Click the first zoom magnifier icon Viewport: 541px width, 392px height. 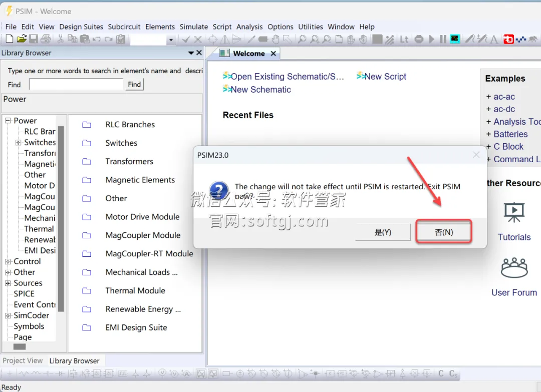tap(302, 40)
